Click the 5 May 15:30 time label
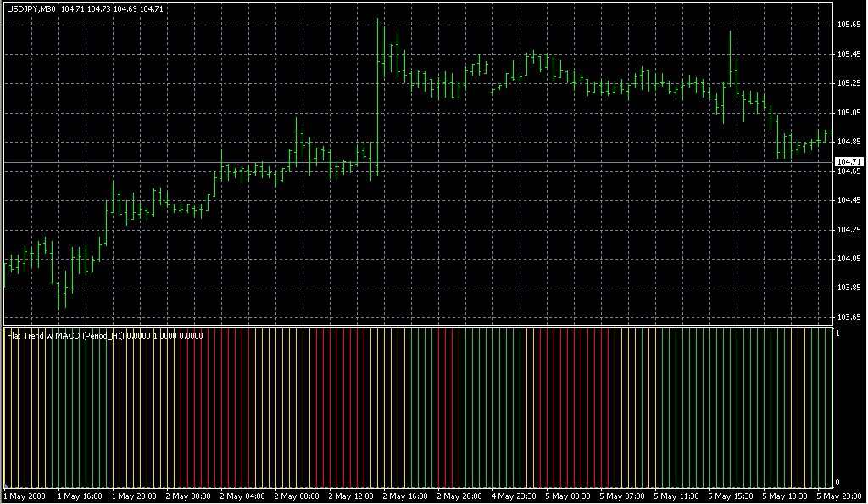 731,496
